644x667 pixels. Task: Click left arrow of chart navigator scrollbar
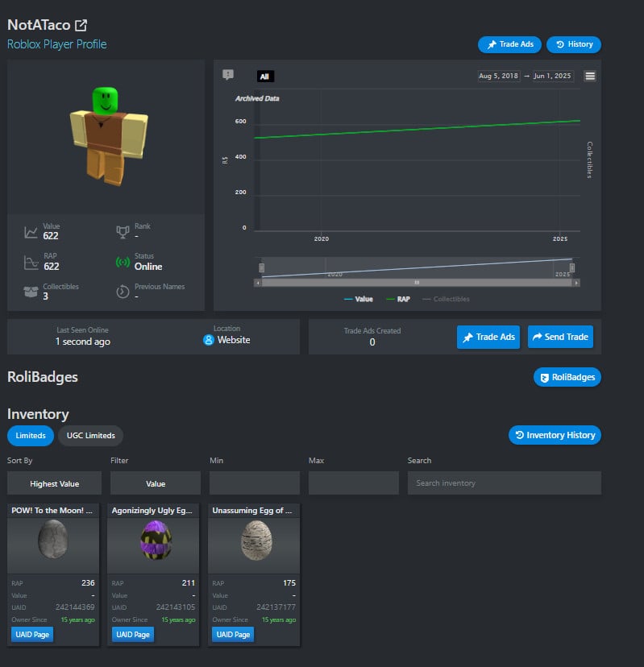(x=257, y=283)
